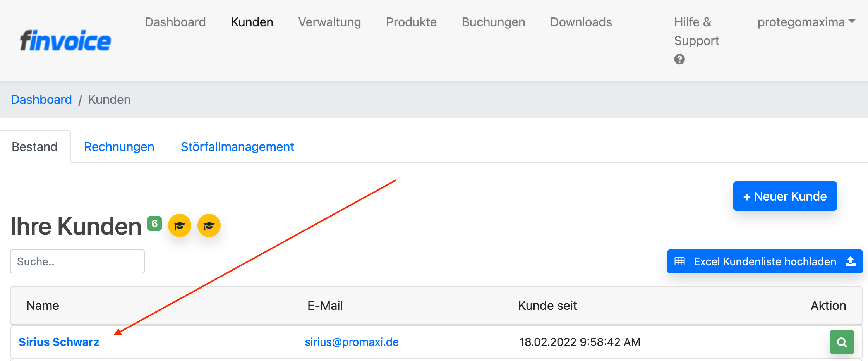Click the green magnifier action for Sirius Schwarz
Viewport: 868px width, 361px height.
coord(842,342)
